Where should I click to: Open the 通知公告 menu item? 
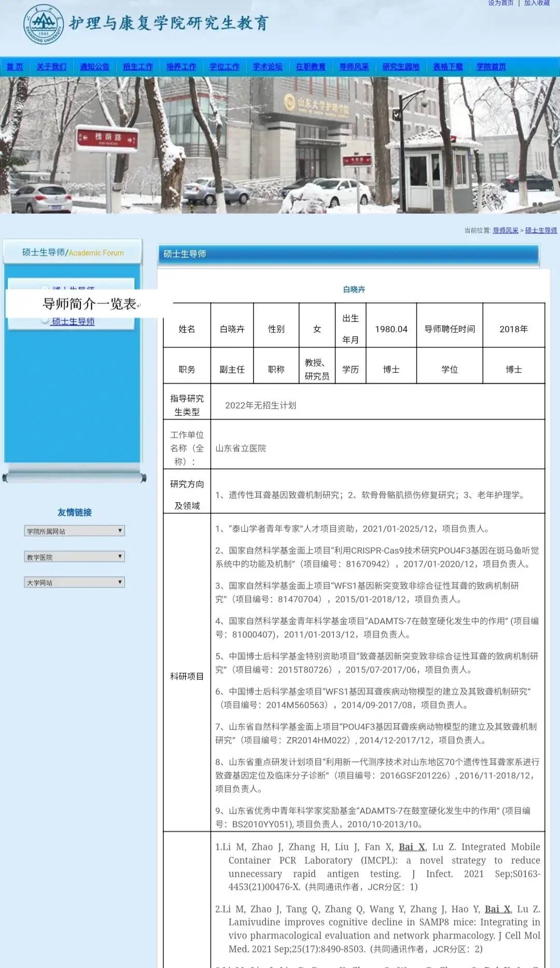coord(95,67)
